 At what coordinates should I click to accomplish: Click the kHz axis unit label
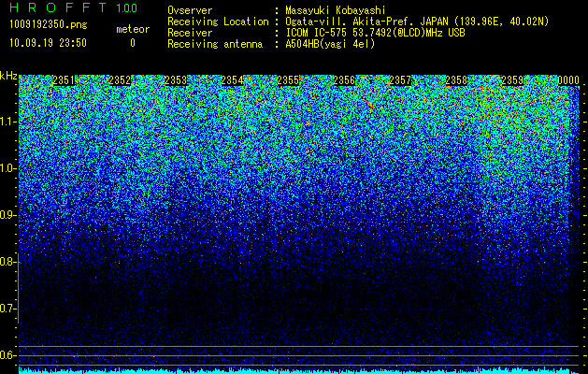pos(8,76)
